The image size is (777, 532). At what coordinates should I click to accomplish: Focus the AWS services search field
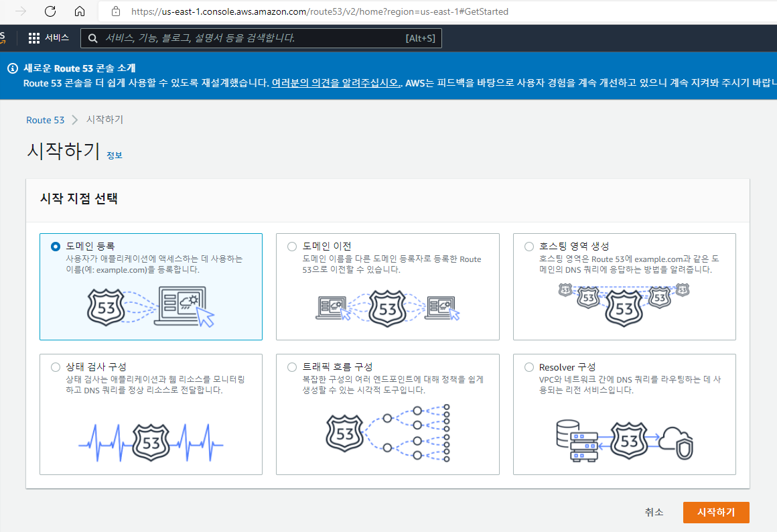(x=261, y=38)
